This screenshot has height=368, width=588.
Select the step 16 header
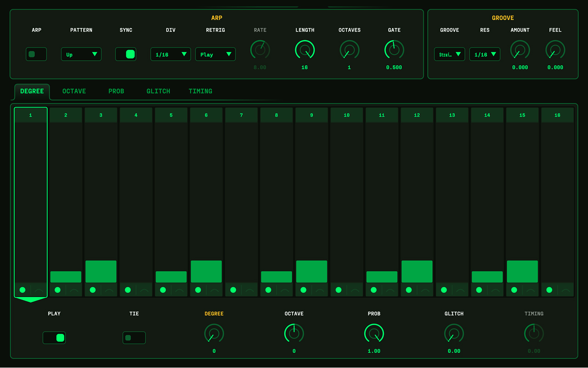pos(557,115)
